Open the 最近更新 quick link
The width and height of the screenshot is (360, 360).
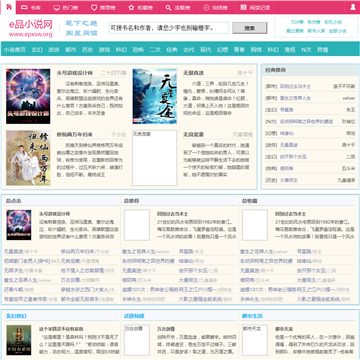click(x=295, y=31)
